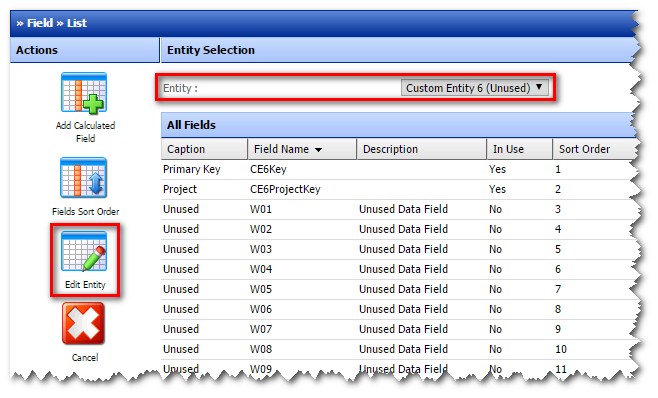Click the Sort Order column header

tap(594, 149)
